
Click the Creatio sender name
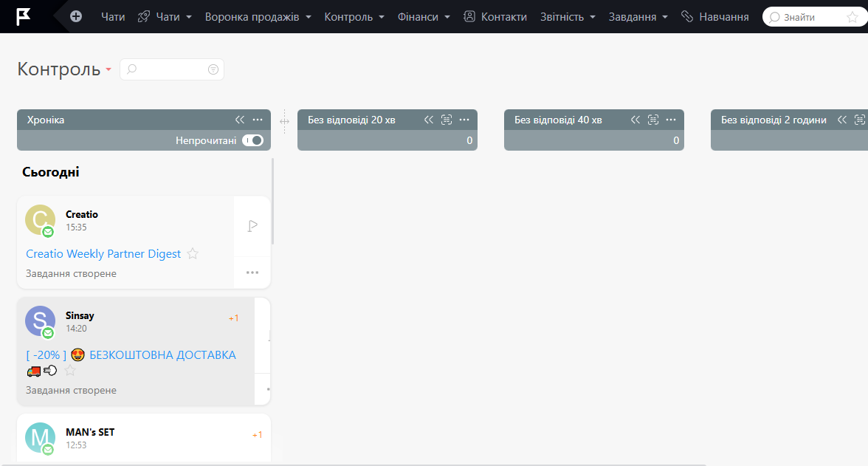tap(82, 214)
